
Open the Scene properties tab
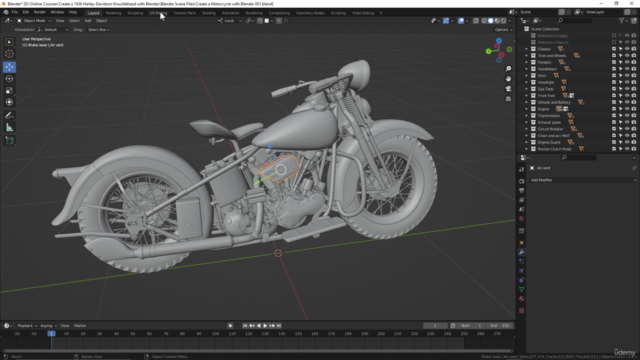[522, 209]
